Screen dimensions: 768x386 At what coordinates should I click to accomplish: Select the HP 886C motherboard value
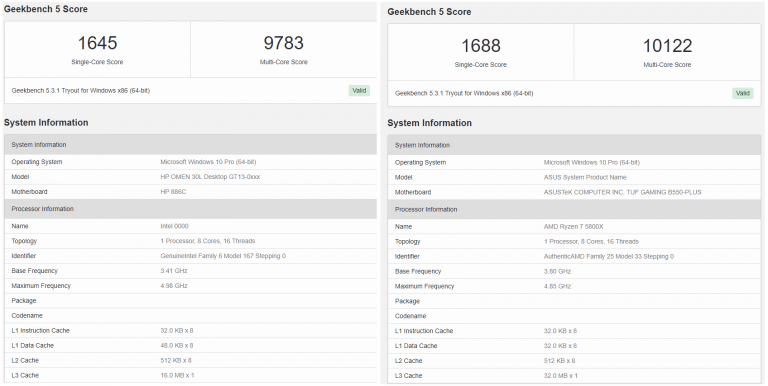(x=173, y=192)
